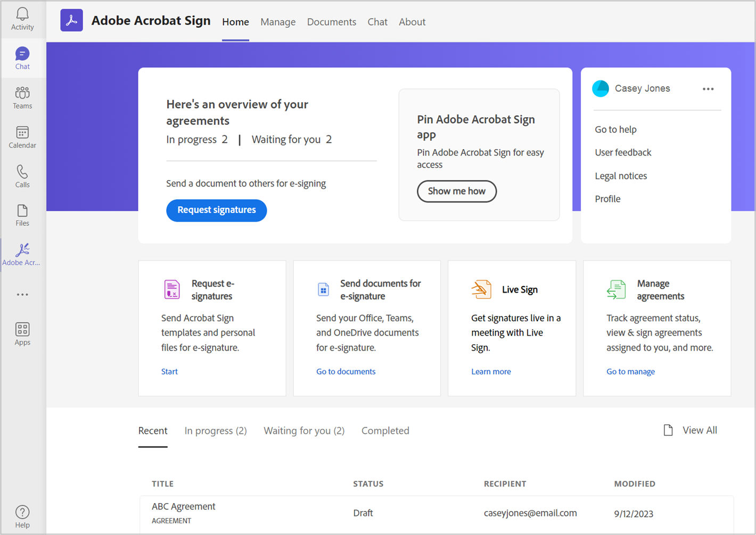Click the modified date 9/12/2023

tap(634, 514)
